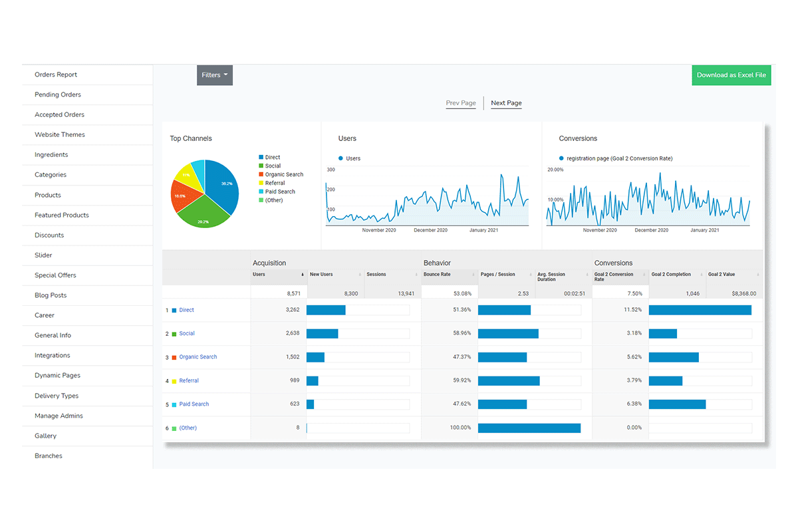The height and width of the screenshot is (532, 798).
Task: Sort by New Users column header
Action: 321,274
